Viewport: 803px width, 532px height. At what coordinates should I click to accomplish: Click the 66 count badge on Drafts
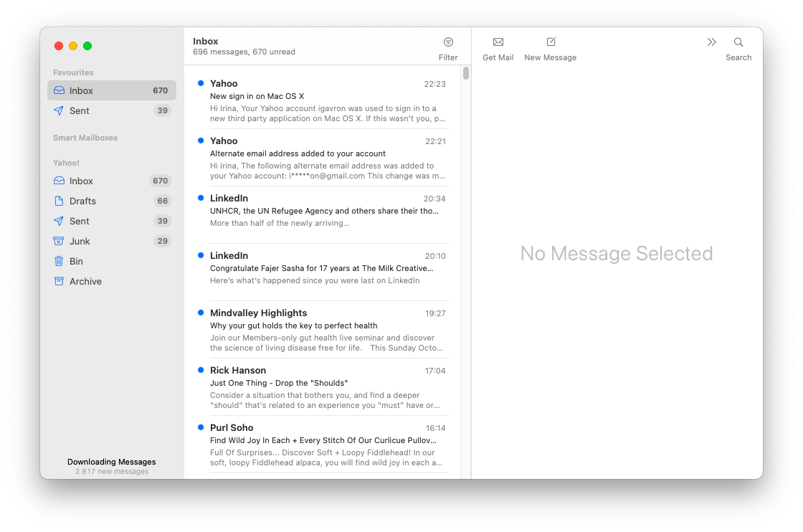pyautogui.click(x=162, y=201)
